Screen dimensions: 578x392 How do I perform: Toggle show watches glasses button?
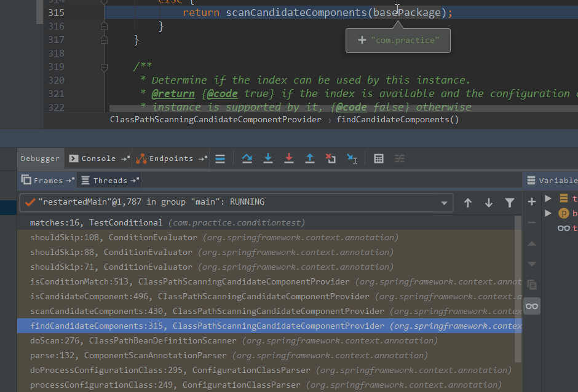pyautogui.click(x=532, y=306)
